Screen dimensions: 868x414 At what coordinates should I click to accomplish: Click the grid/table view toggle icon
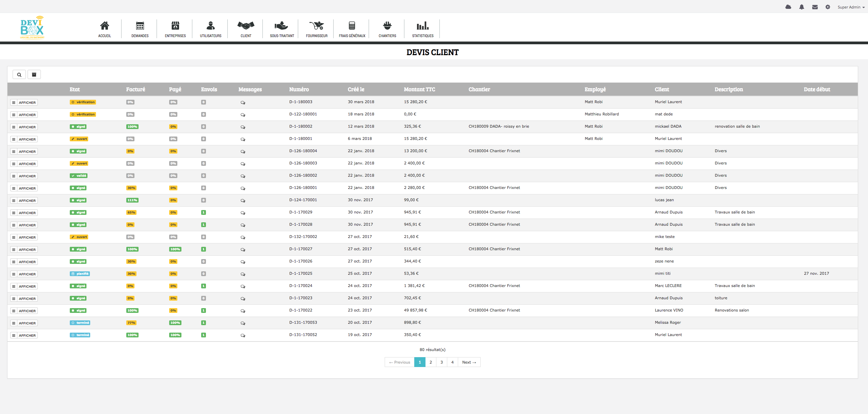tap(34, 74)
